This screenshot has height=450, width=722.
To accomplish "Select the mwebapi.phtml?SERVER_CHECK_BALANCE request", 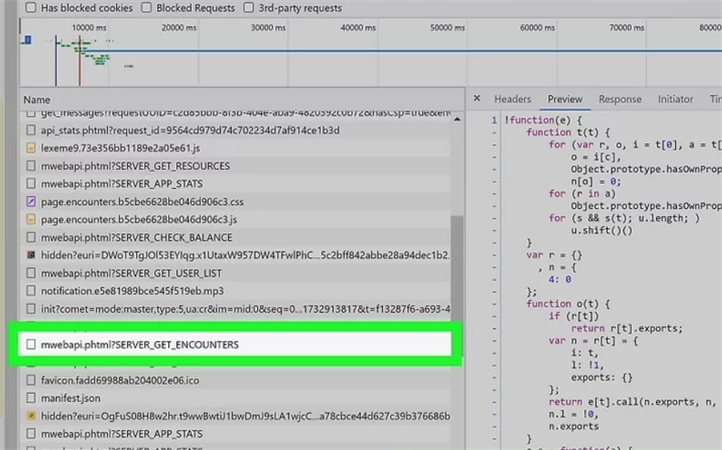I will (136, 238).
